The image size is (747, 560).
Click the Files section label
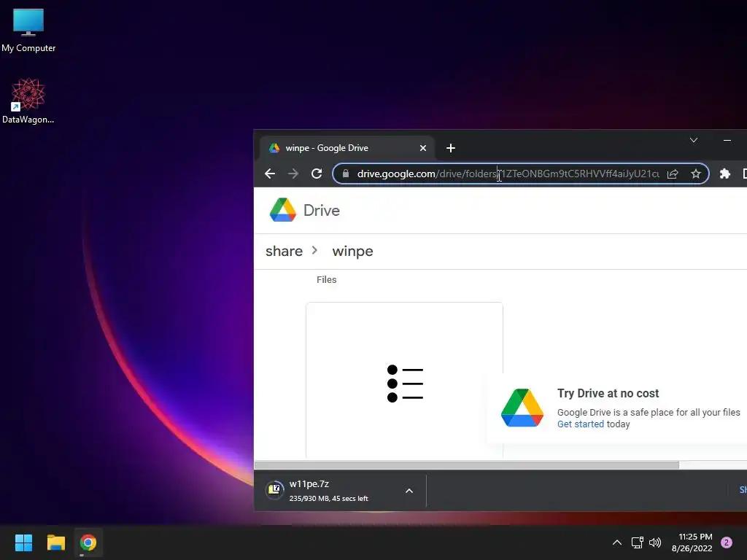point(326,280)
